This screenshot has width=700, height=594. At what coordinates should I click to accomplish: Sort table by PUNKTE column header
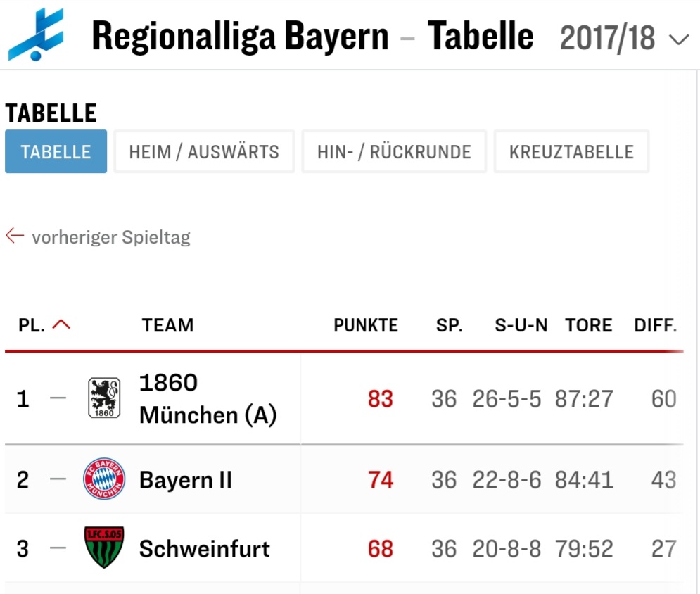tap(366, 325)
